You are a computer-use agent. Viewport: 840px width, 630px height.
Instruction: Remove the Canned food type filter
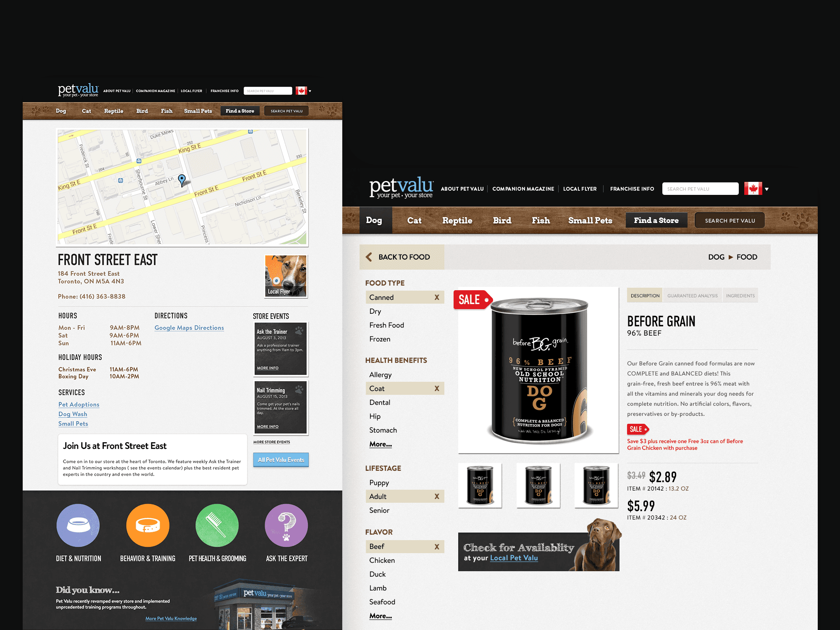point(436,297)
